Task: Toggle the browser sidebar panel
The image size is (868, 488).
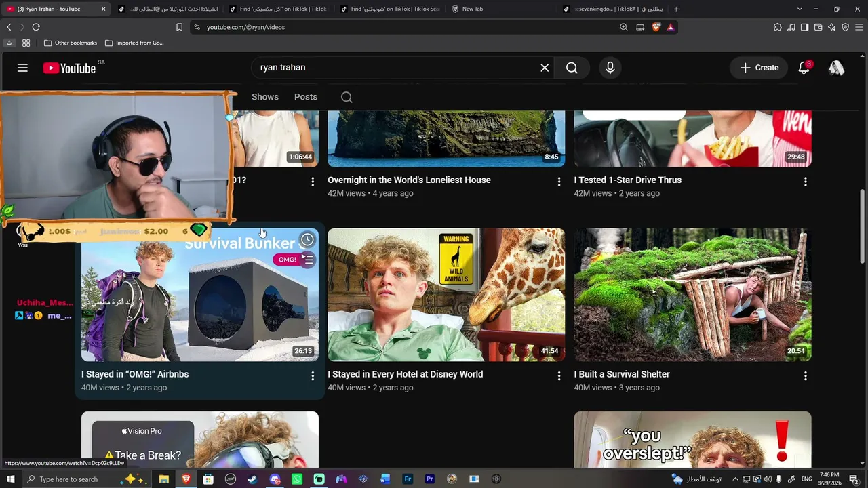Action: point(805,27)
